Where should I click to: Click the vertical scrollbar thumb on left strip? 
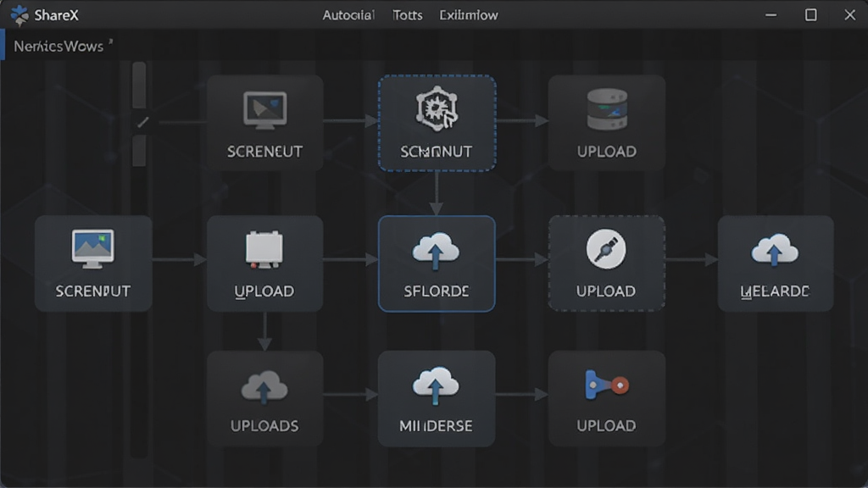[139, 85]
